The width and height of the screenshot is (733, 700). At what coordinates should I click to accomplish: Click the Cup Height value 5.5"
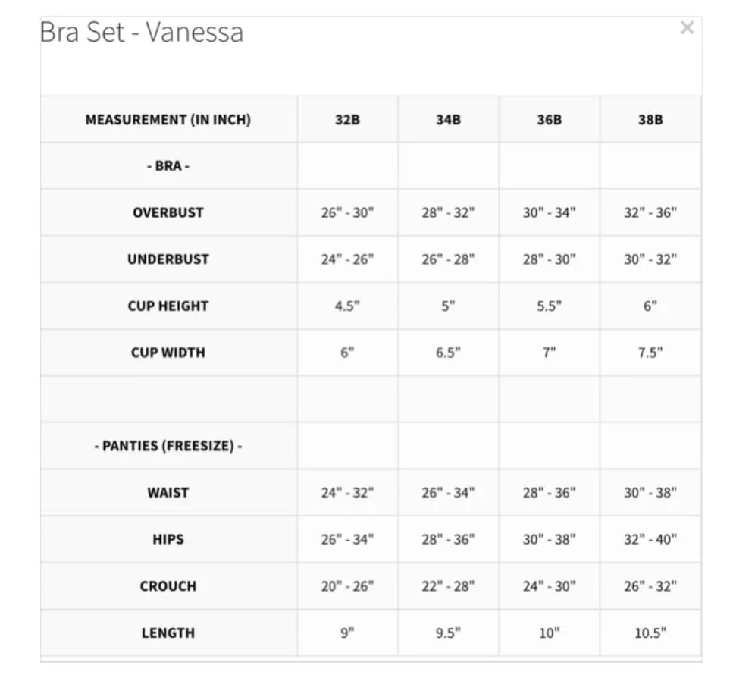(550, 306)
